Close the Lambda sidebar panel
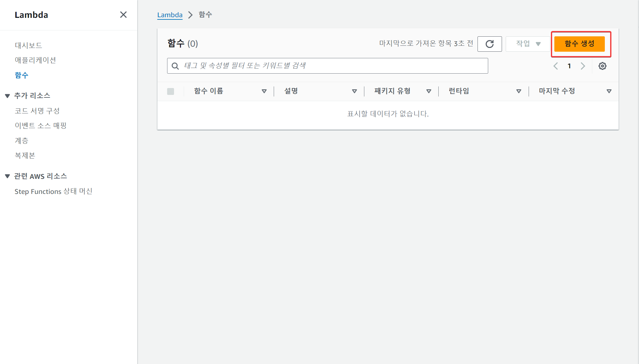The height and width of the screenshot is (364, 639). (x=123, y=15)
